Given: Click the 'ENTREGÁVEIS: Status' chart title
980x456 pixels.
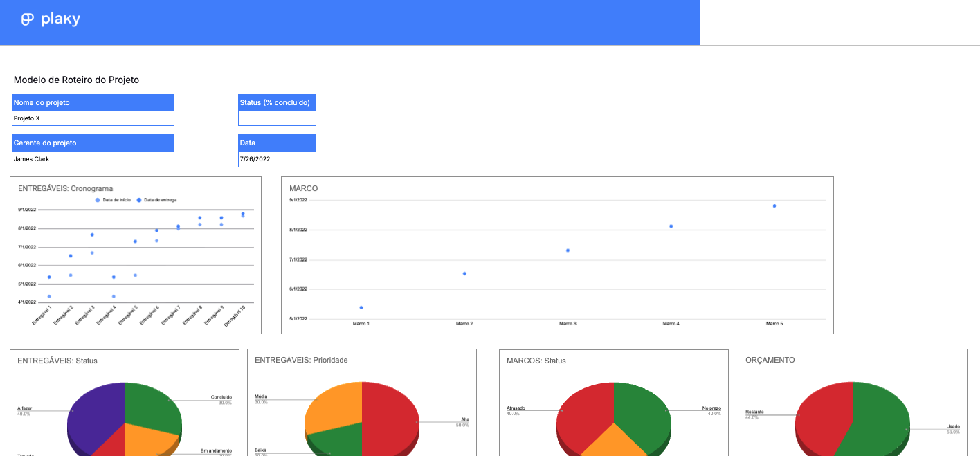Looking at the screenshot, I should click(57, 361).
